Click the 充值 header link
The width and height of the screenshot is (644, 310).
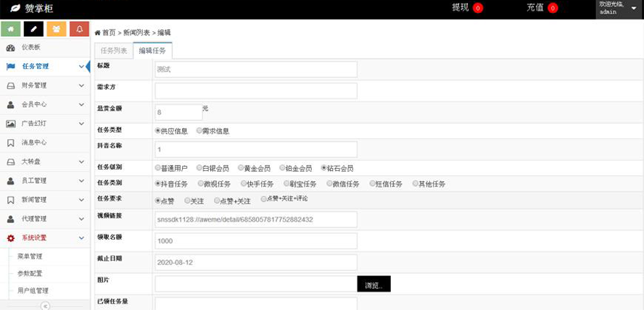(535, 8)
